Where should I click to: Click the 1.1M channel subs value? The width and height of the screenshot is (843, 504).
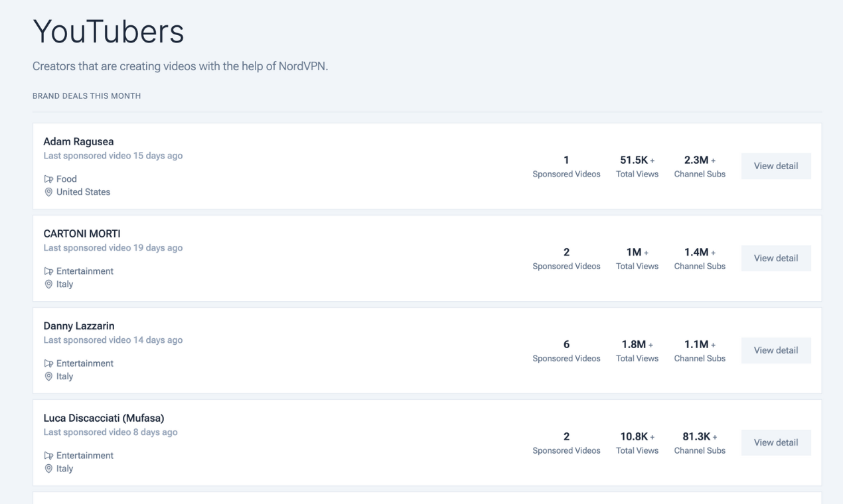pos(696,344)
